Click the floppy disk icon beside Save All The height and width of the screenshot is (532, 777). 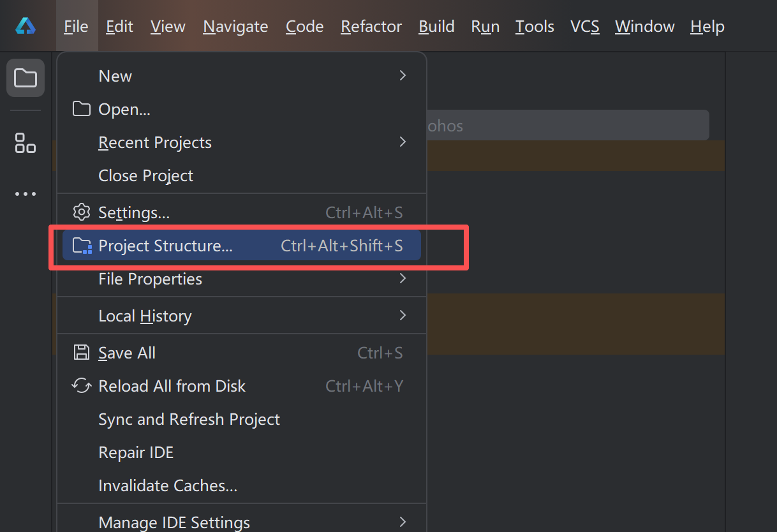81,353
